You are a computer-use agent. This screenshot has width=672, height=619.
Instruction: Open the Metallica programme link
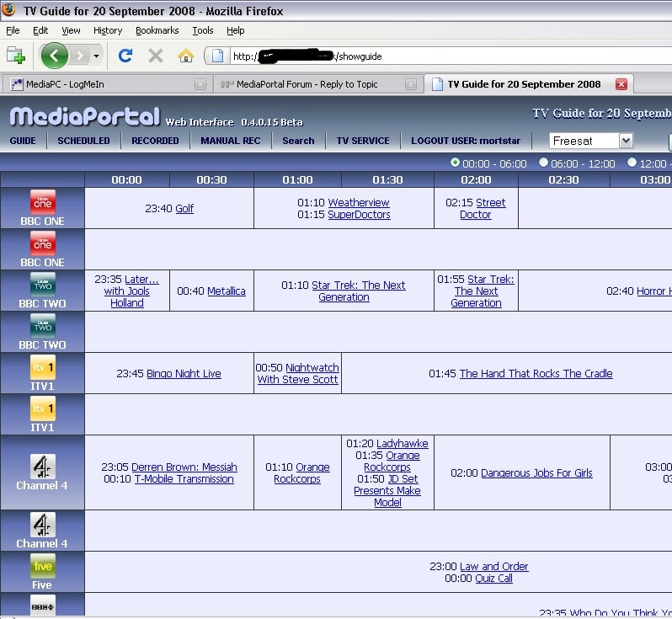click(x=227, y=291)
